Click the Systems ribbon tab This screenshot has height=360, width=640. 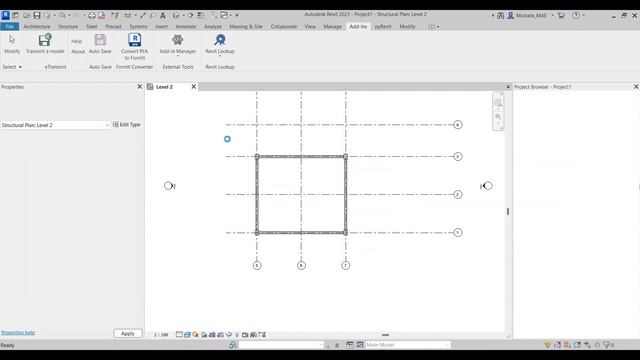coord(138,27)
